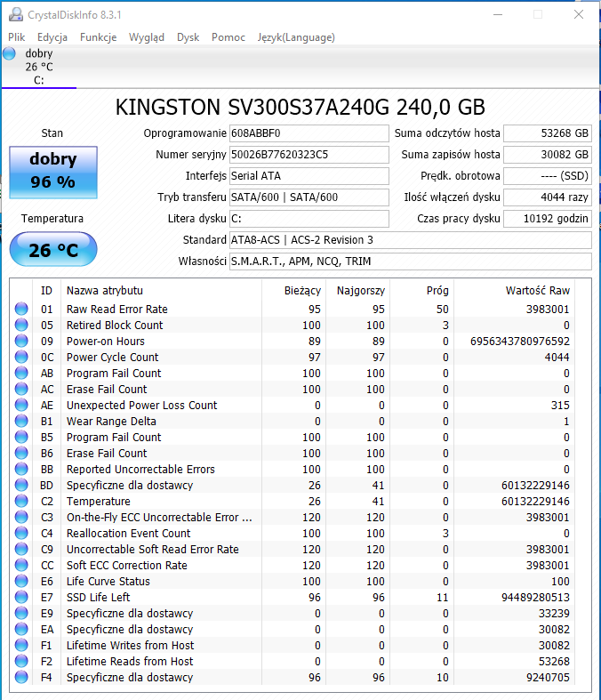Click status orb for Lifetime Reads from Host

(21, 661)
